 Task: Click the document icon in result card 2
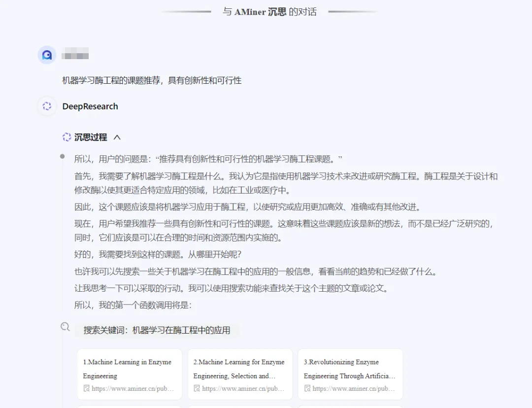click(197, 388)
